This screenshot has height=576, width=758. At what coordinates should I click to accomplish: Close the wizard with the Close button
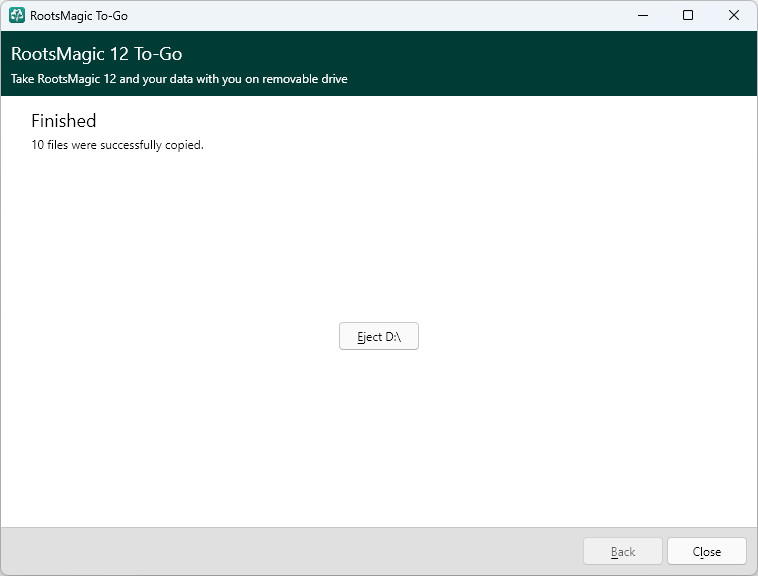pyautogui.click(x=706, y=551)
